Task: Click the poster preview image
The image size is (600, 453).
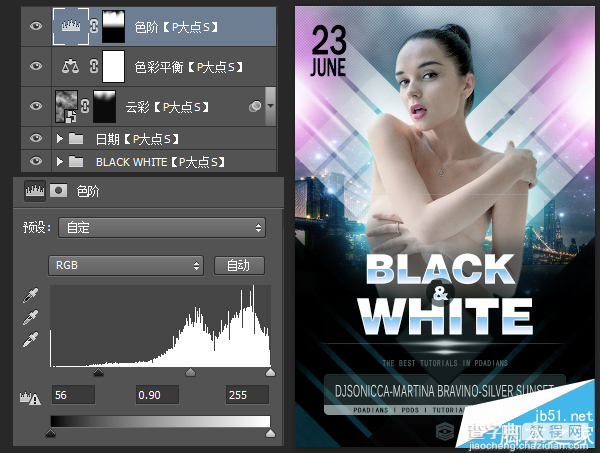Action: point(445,226)
